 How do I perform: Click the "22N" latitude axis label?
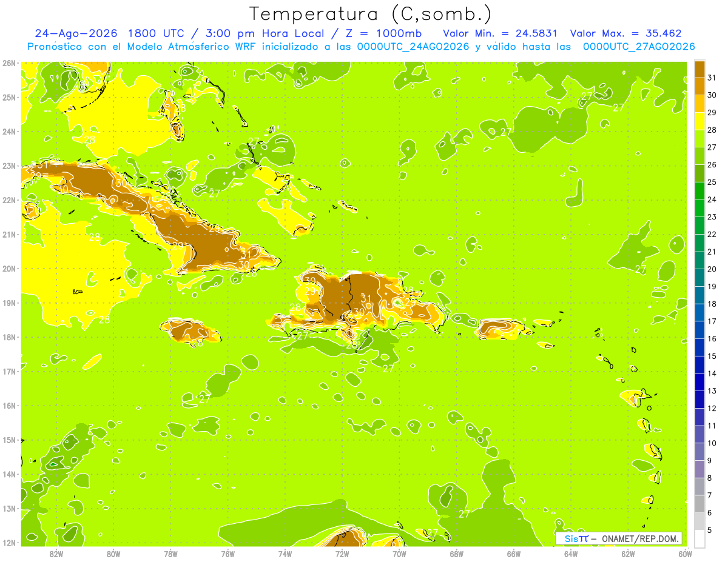8,200
